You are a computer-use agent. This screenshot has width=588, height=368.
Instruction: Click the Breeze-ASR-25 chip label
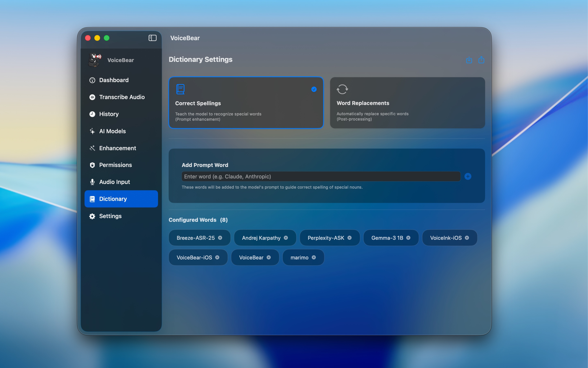click(196, 238)
